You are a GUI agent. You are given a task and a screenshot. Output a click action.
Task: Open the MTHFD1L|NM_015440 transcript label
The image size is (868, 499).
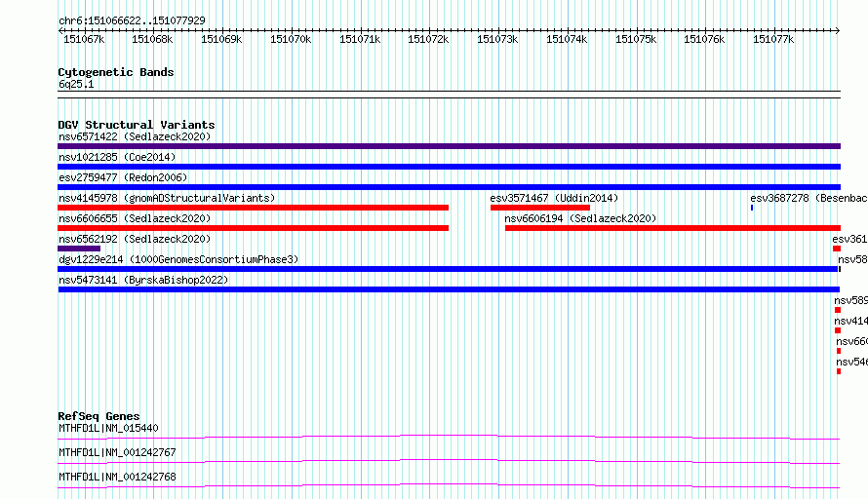tap(108, 428)
